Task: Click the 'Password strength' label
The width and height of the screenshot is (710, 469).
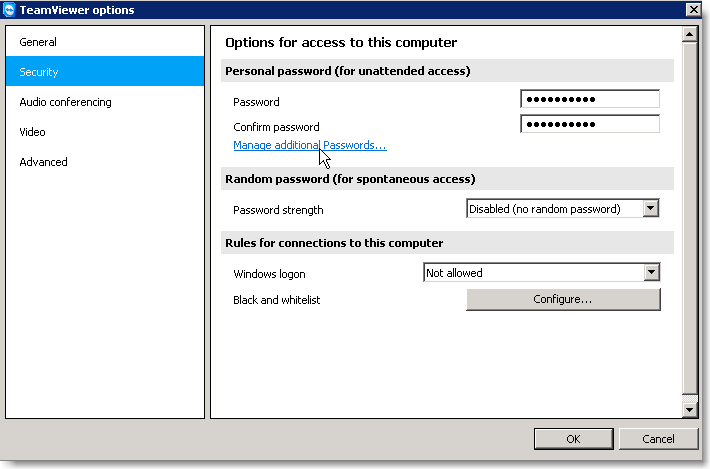Action: pos(278,210)
